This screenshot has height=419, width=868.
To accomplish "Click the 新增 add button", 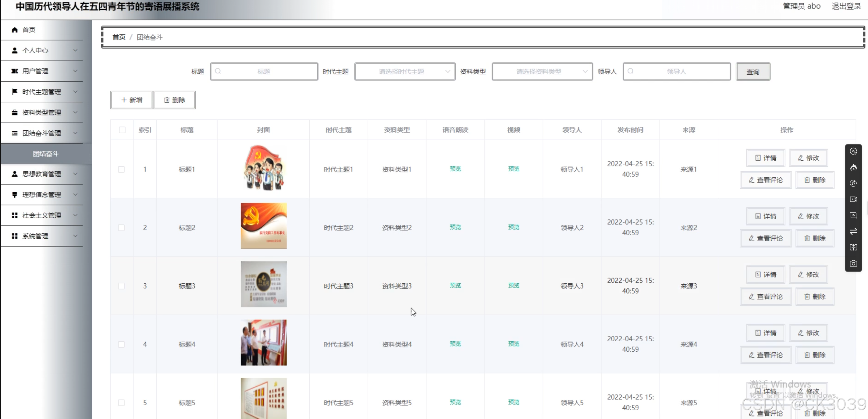I will point(132,100).
